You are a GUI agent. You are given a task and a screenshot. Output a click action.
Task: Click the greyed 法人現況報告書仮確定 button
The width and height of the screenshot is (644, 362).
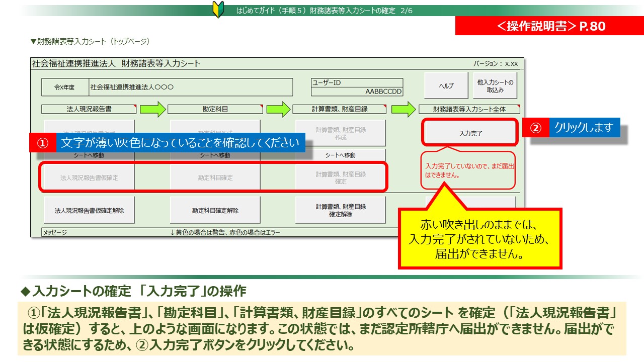pos(89,177)
